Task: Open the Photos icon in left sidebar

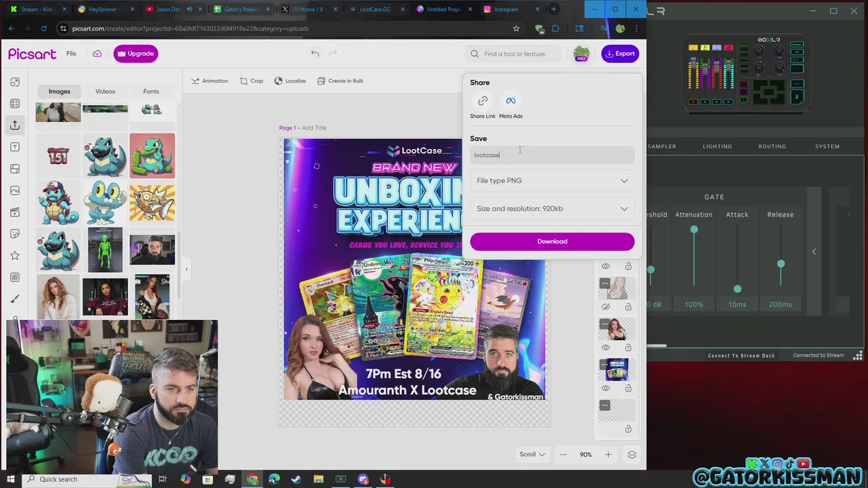Action: click(15, 190)
